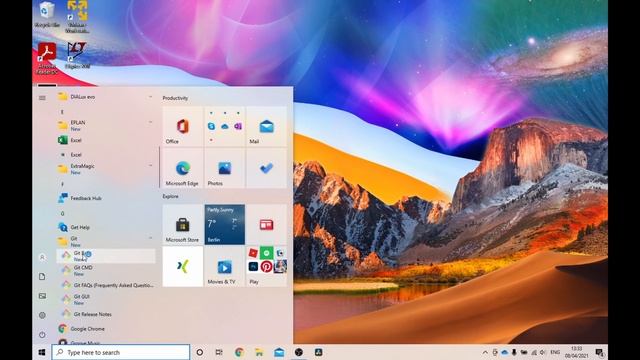Open the notification center icon
Image resolution: width=640 pixels, height=360 pixels.
(x=600, y=352)
